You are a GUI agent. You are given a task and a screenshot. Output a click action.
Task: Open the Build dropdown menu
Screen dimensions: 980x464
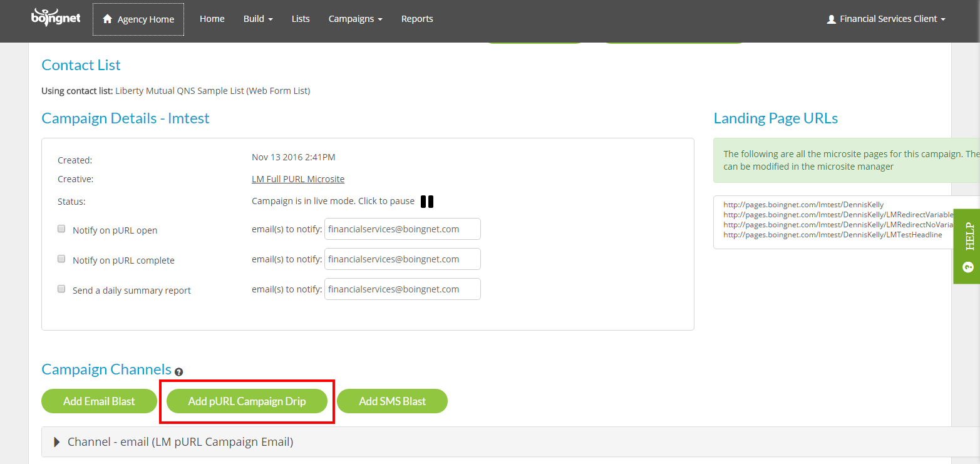(x=258, y=19)
